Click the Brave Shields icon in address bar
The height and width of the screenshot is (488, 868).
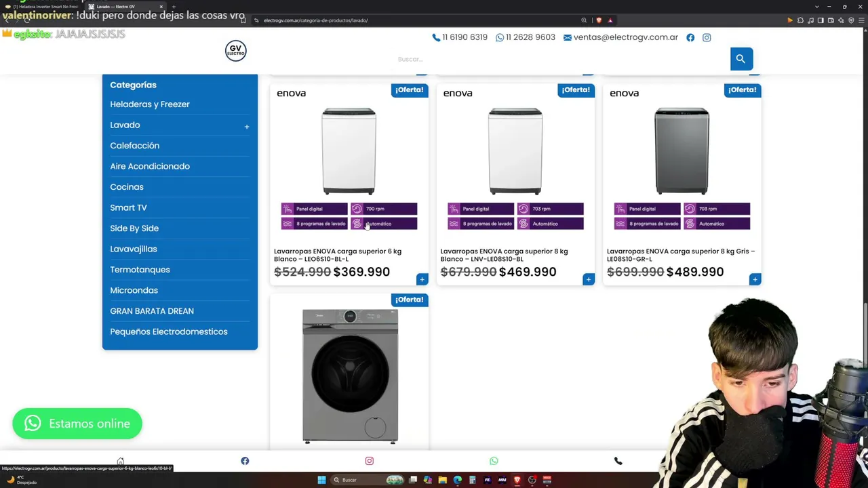599,20
